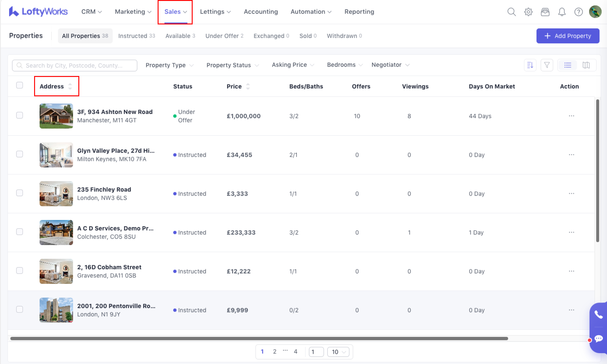Viewport: 607px width, 364px height.
Task: Tick the select-all header checkbox
Action: (19, 85)
